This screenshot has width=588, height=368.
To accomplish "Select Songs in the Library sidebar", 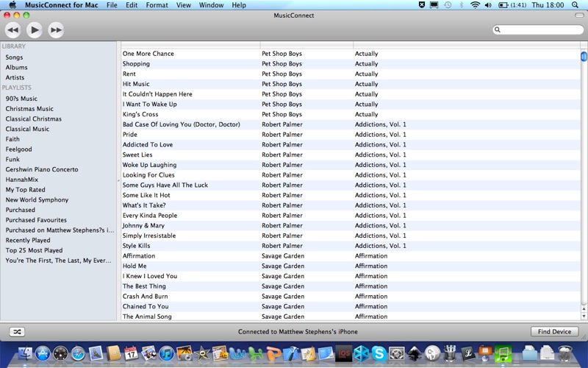I will click(14, 57).
